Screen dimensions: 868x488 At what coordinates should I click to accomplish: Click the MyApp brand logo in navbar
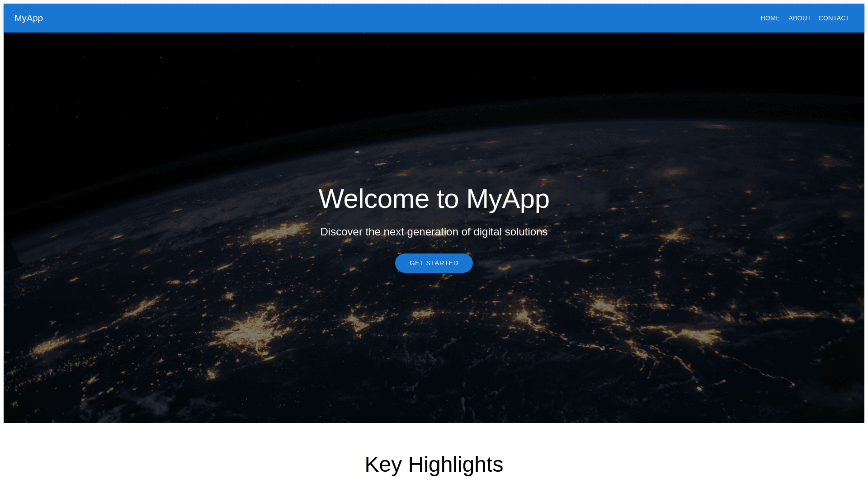tap(28, 18)
